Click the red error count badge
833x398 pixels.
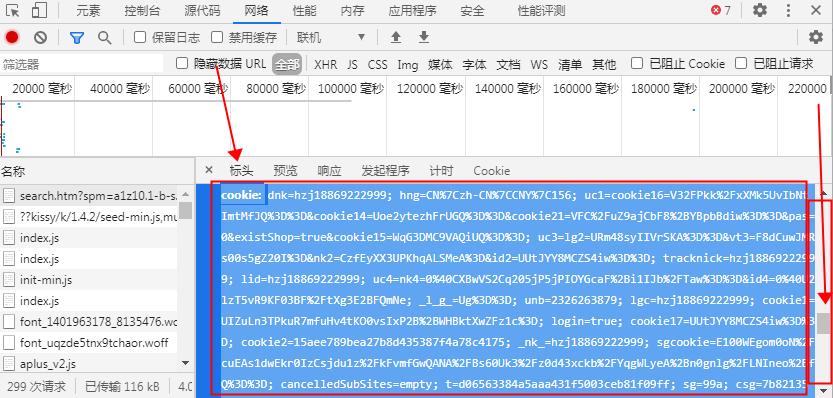(x=721, y=10)
